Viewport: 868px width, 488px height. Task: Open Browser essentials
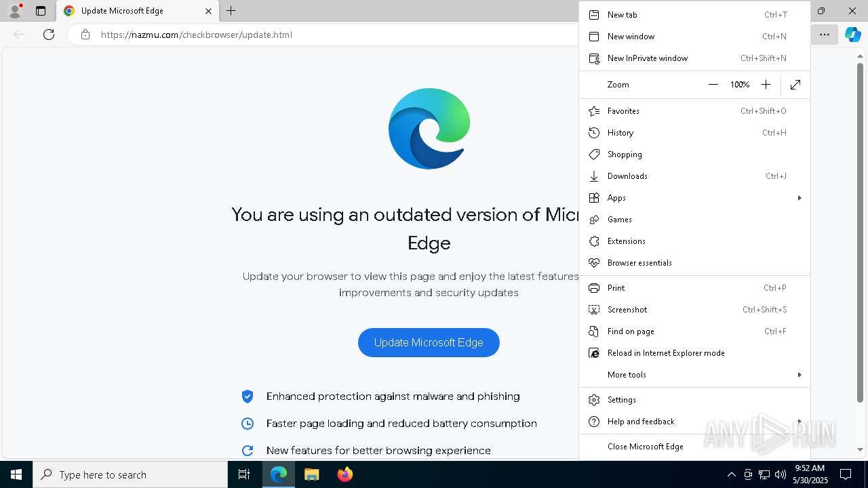pos(694,263)
